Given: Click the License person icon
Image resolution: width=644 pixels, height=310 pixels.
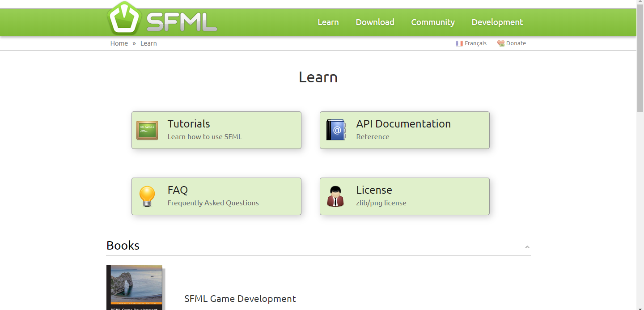Looking at the screenshot, I should coord(335,196).
